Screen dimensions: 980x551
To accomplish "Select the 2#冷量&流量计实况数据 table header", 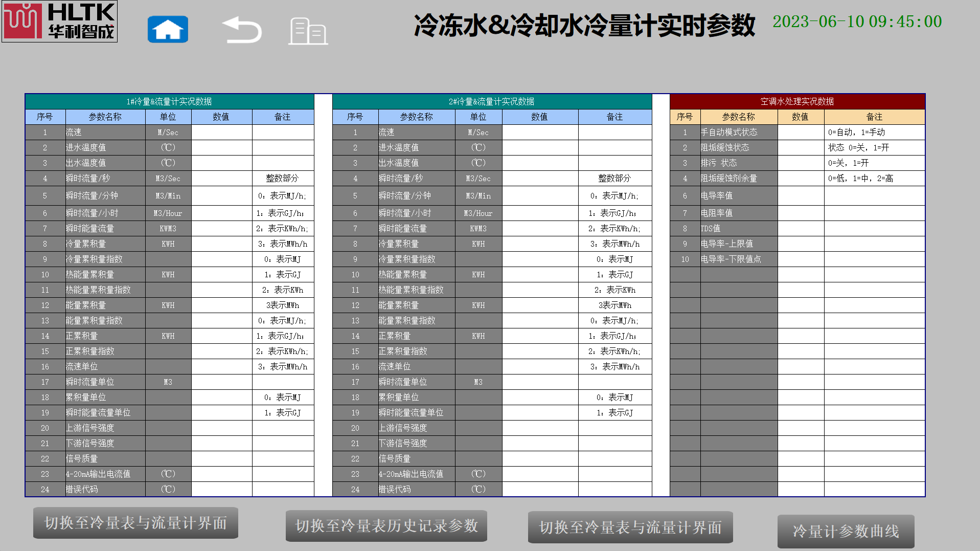I will pos(492,101).
